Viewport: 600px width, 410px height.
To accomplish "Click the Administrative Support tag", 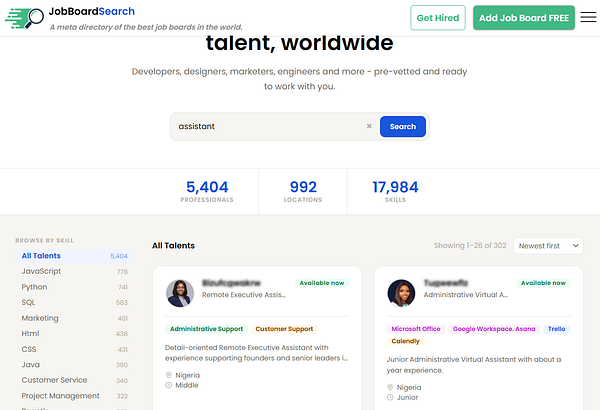I will click(206, 329).
